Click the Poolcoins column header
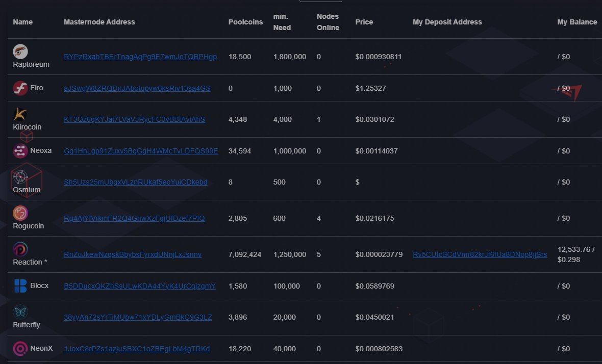The width and height of the screenshot is (602, 364). coord(246,22)
